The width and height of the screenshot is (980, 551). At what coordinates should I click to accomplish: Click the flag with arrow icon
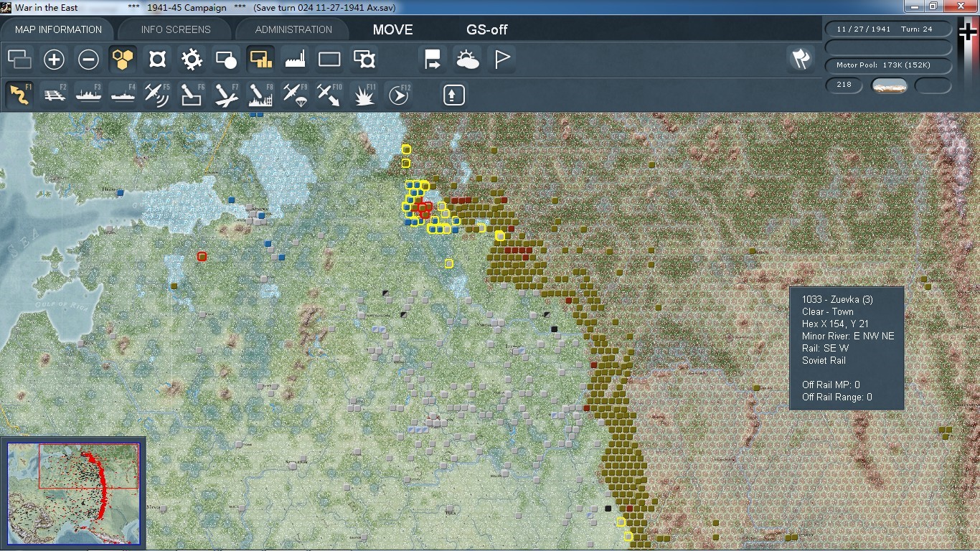click(x=433, y=60)
